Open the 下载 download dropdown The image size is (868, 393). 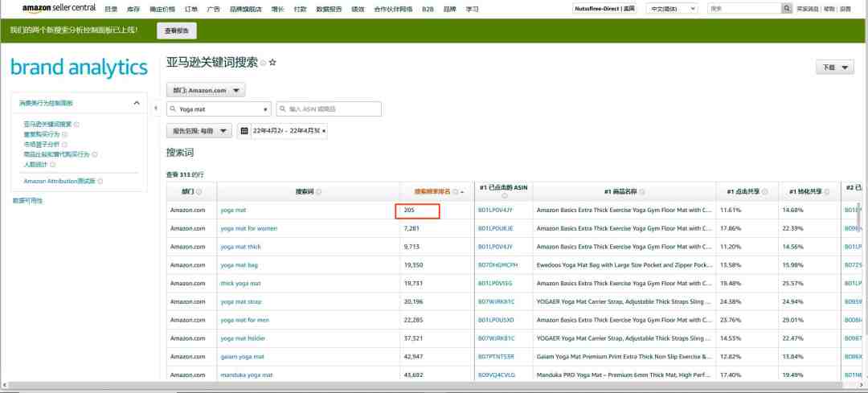(835, 67)
